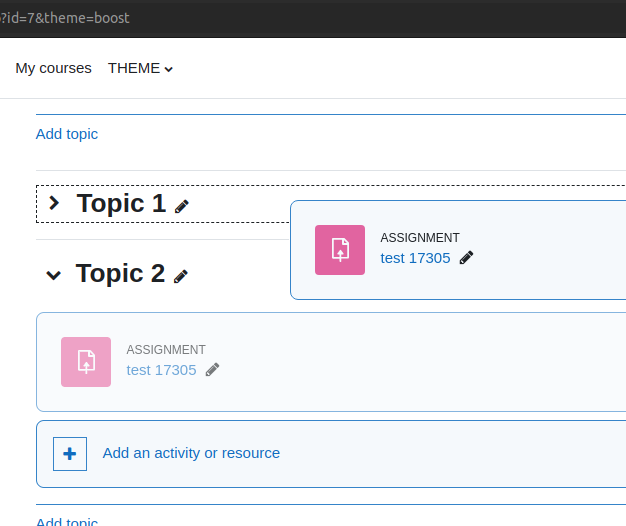The image size is (626, 526).
Task: Collapse the Topic 2 section chevron
Action: 53,275
